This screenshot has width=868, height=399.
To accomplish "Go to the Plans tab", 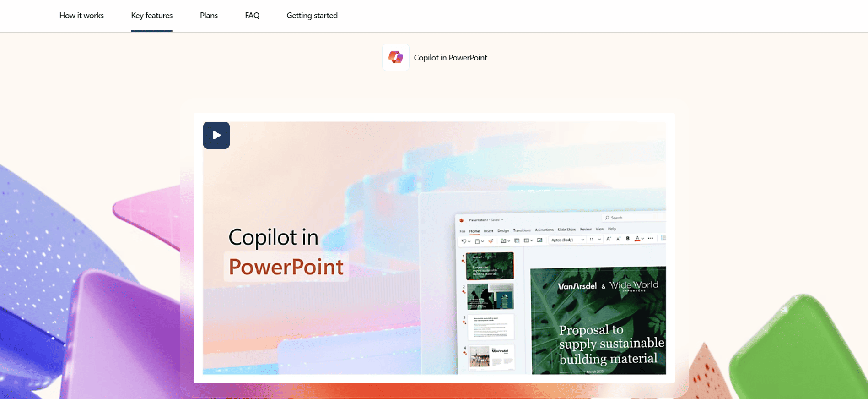I will point(209,16).
